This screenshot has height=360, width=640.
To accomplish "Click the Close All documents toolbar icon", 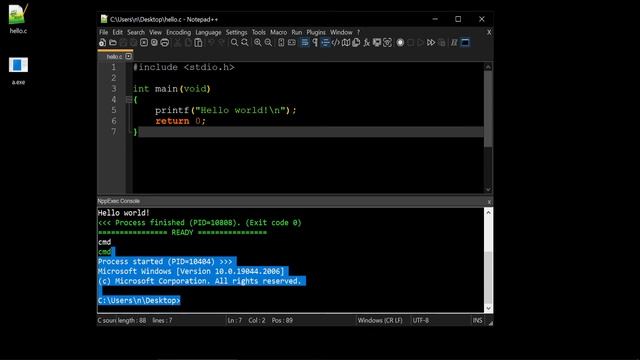I will click(x=154, y=42).
